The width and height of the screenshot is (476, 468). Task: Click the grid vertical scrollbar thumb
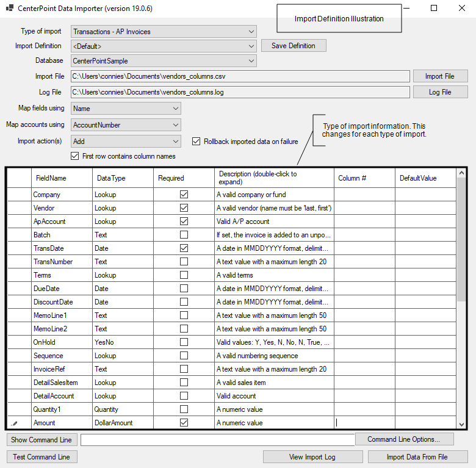461,239
